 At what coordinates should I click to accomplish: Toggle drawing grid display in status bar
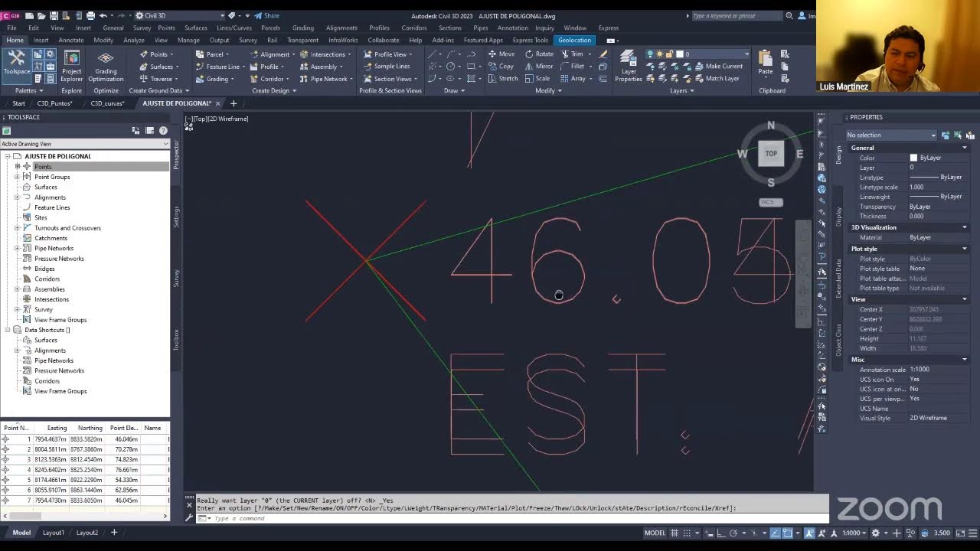coord(675,533)
